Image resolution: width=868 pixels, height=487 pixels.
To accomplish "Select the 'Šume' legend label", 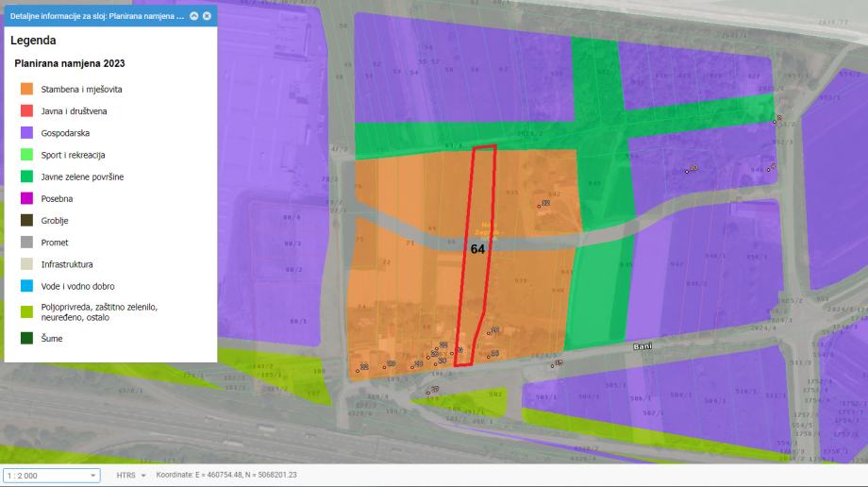I will tap(52, 339).
